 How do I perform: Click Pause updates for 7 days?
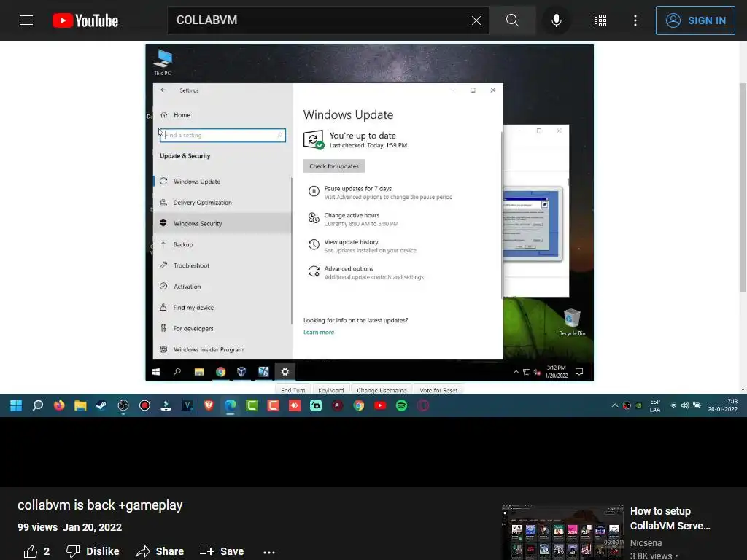(380, 192)
